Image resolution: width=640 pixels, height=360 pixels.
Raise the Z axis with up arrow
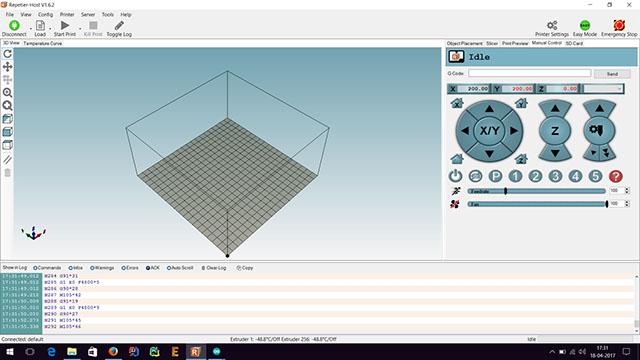coord(555,109)
